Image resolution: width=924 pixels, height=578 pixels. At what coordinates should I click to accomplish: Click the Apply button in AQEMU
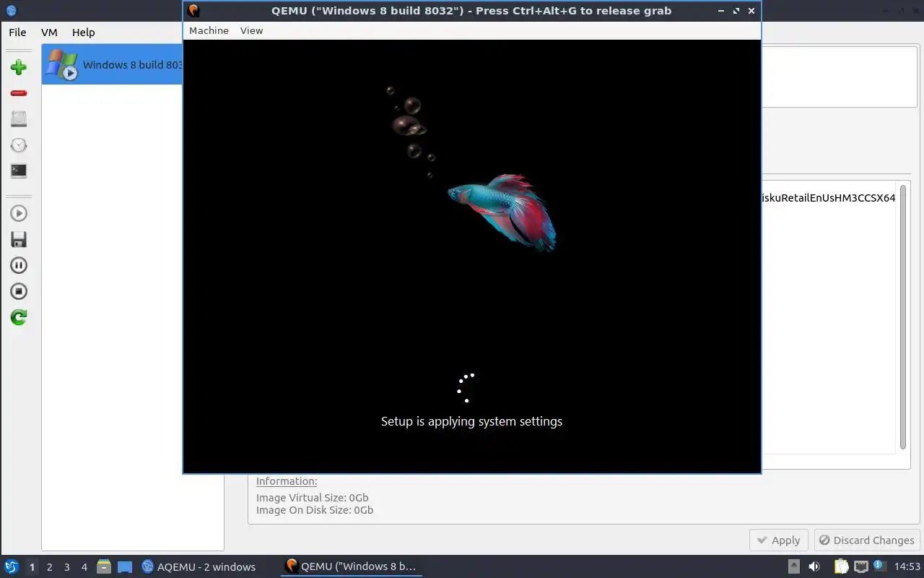point(778,540)
